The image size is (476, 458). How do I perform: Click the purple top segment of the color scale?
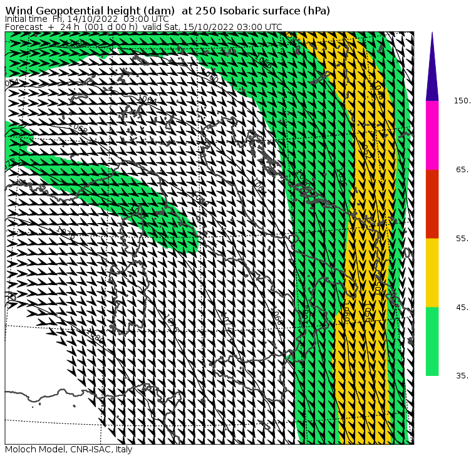pos(432,71)
